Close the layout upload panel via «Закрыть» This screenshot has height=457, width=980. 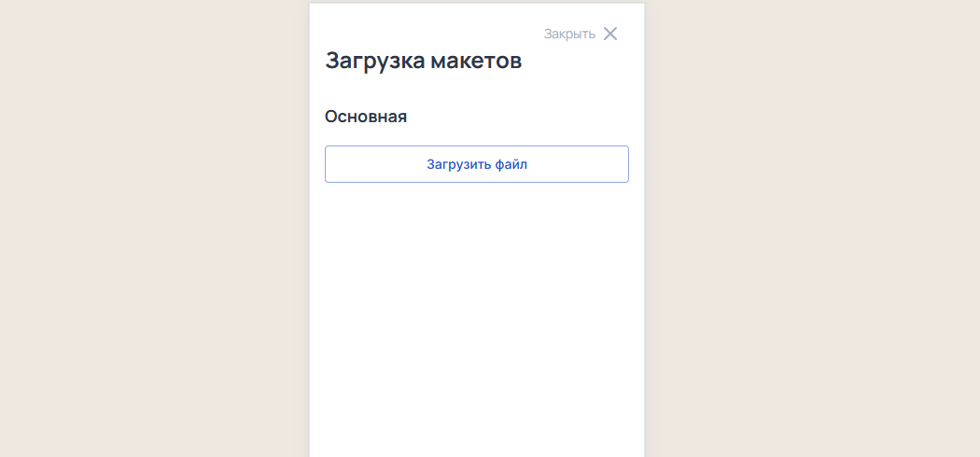570,34
